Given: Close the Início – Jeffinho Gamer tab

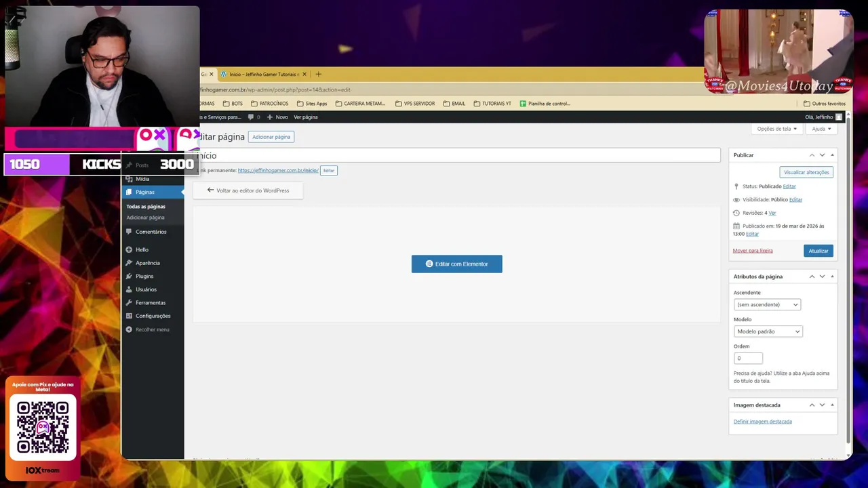Looking at the screenshot, I should [304, 74].
